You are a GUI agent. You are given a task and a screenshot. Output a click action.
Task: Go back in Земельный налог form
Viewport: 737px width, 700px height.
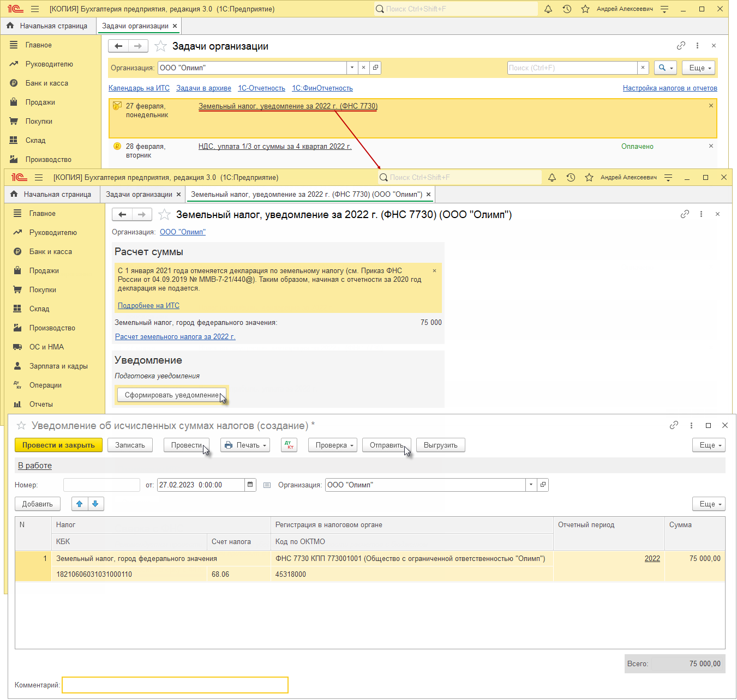click(x=122, y=215)
